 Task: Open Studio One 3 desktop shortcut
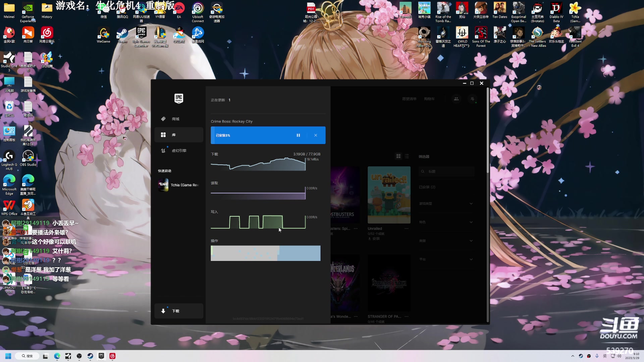click(9, 62)
